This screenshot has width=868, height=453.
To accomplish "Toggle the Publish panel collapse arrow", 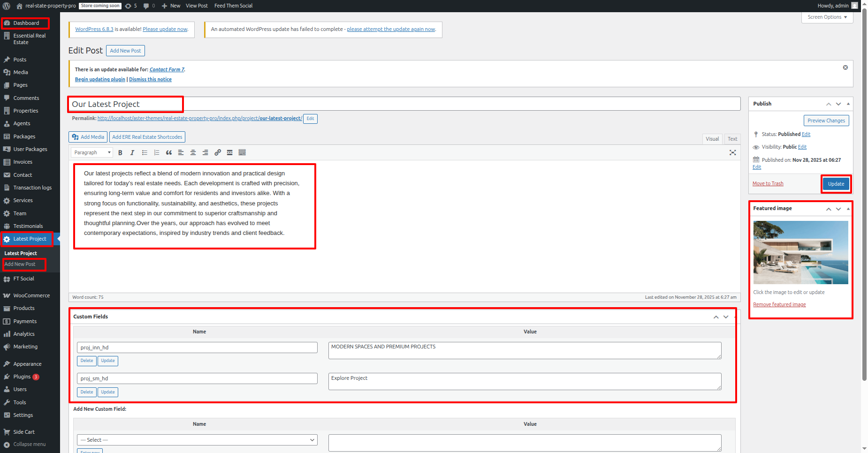I will point(848,104).
